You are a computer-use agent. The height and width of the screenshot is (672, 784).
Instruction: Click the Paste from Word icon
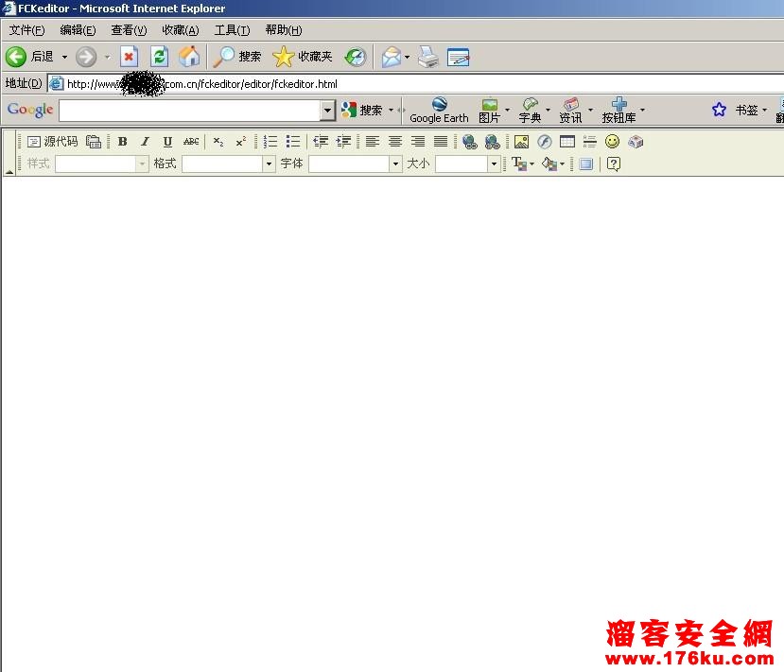point(94,142)
